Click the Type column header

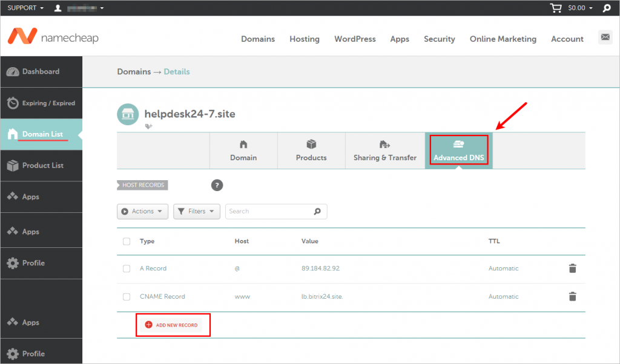click(147, 241)
